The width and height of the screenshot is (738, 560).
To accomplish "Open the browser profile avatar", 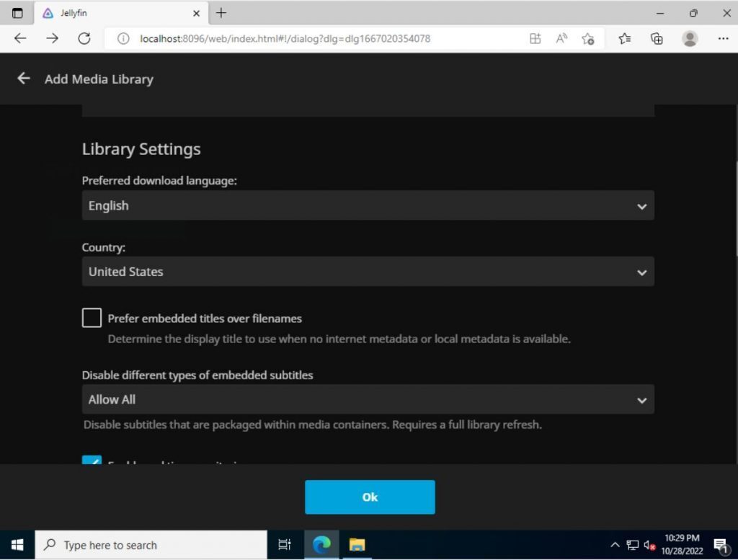I will pos(690,38).
